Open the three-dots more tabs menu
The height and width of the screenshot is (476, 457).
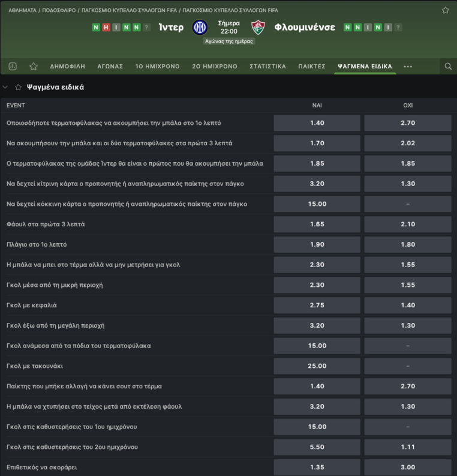(408, 67)
